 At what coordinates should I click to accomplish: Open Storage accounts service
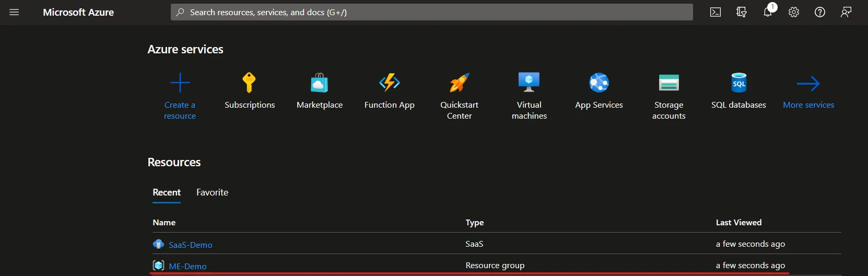(x=669, y=83)
